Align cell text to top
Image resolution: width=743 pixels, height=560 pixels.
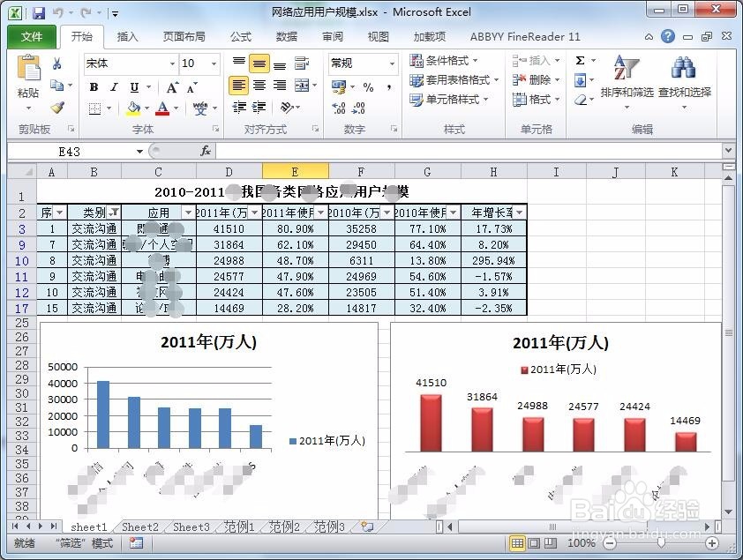[239, 62]
